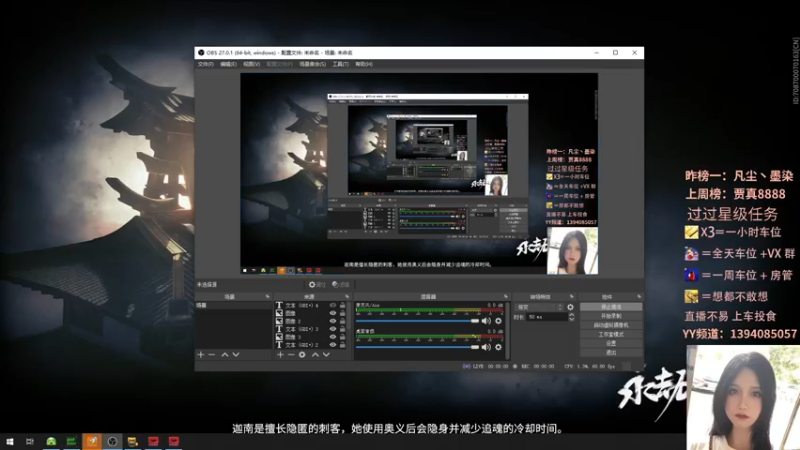This screenshot has width=800, height=450.
Task: Click the OBS icon on the taskbar
Action: pos(112,441)
